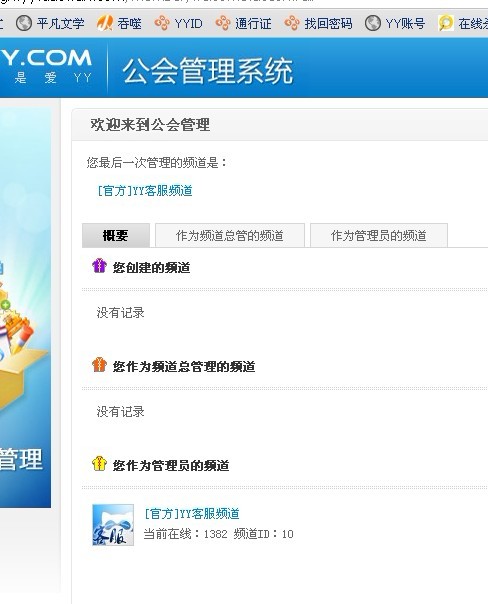
Task: Click the 公会管理系统 header title
Action: [208, 71]
